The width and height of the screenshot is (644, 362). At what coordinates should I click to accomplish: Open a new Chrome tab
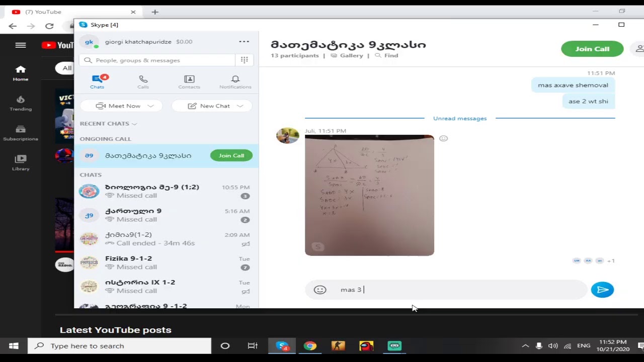tap(155, 12)
